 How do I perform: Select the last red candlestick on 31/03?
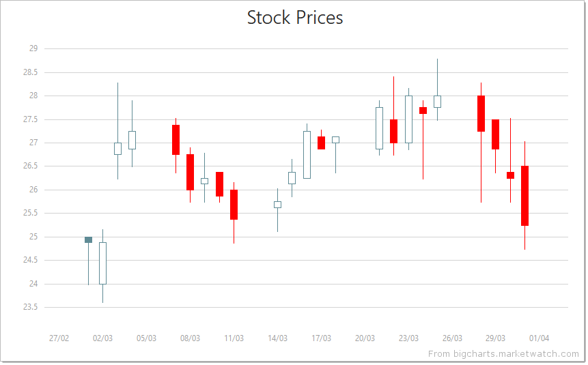pyautogui.click(x=524, y=195)
